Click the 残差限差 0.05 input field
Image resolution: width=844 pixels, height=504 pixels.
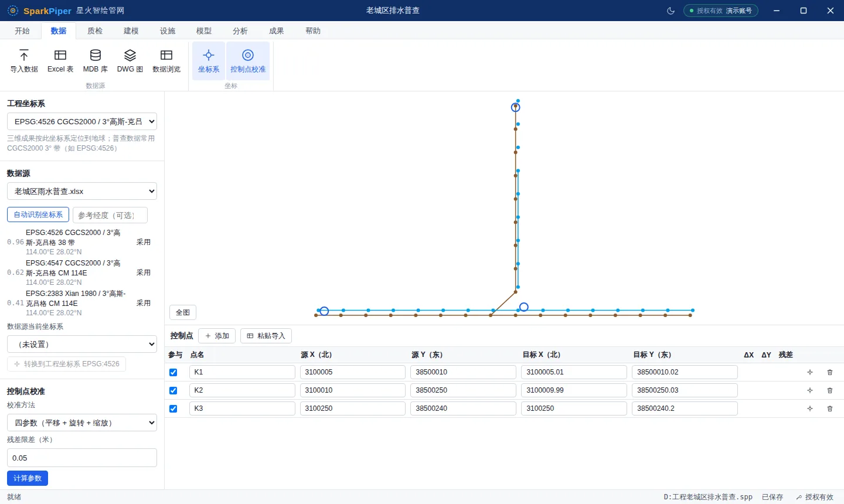(x=82, y=458)
